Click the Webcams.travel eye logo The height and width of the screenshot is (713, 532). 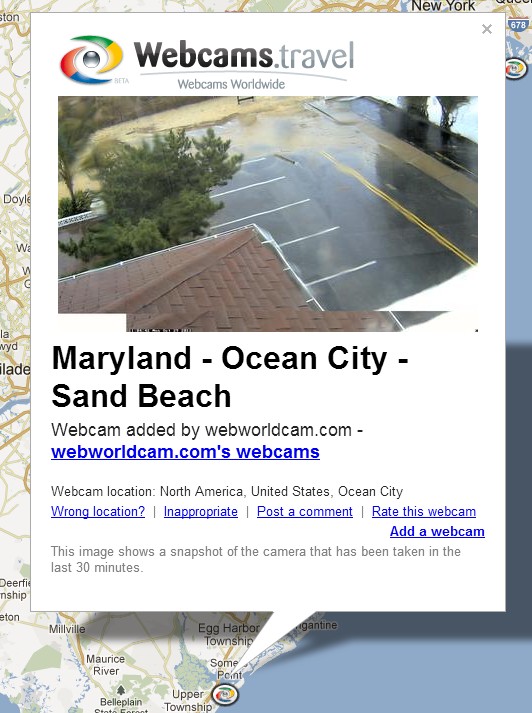pos(91,59)
